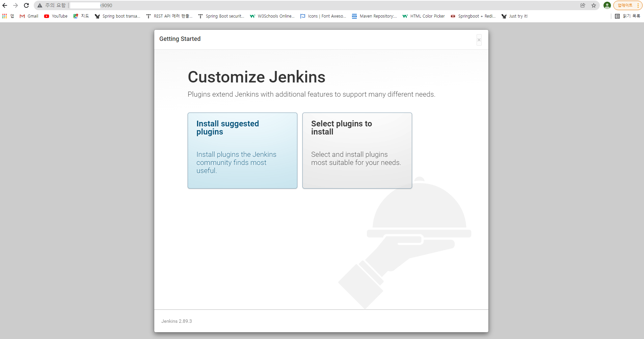Open the apps grid shortcut
This screenshot has height=339, width=644.
[x=8, y=16]
